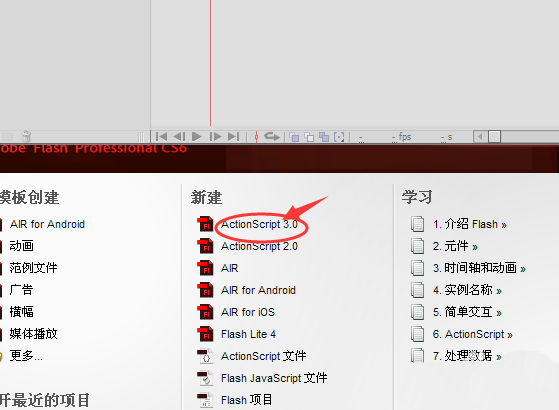Open 动画 template category
This screenshot has width=559, height=410.
(x=21, y=246)
